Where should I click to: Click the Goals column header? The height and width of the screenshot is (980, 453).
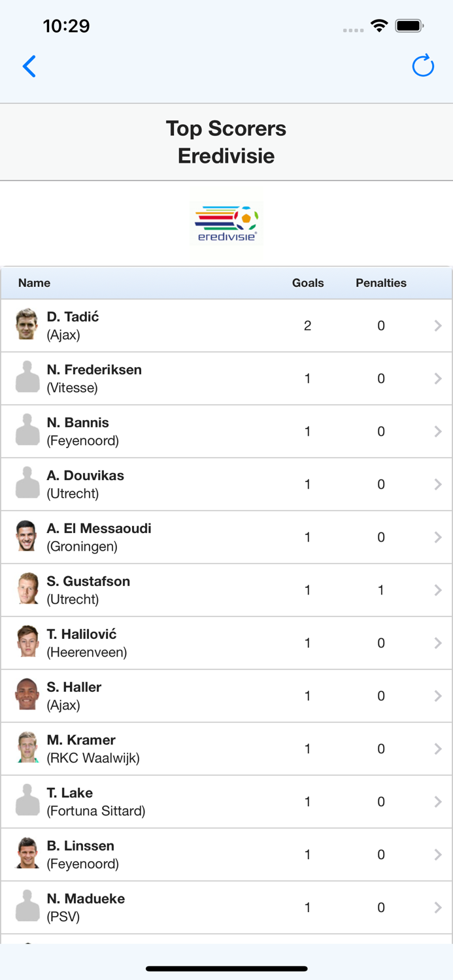tap(308, 283)
